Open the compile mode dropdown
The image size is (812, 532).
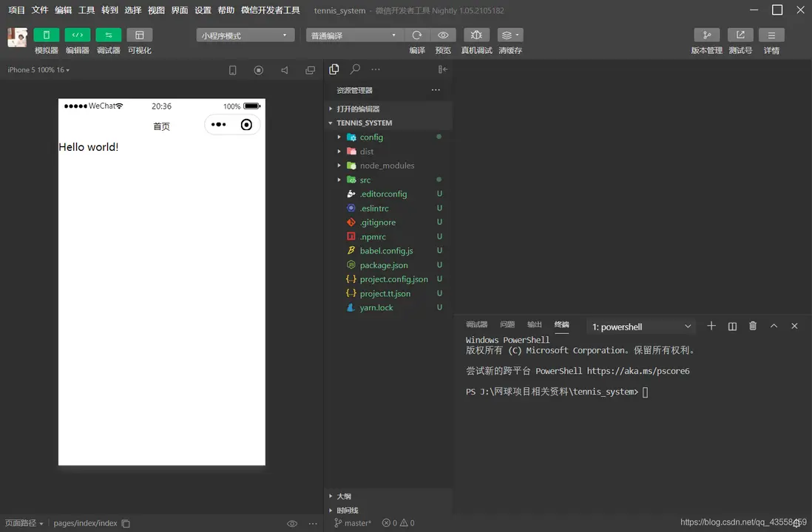pyautogui.click(x=353, y=35)
